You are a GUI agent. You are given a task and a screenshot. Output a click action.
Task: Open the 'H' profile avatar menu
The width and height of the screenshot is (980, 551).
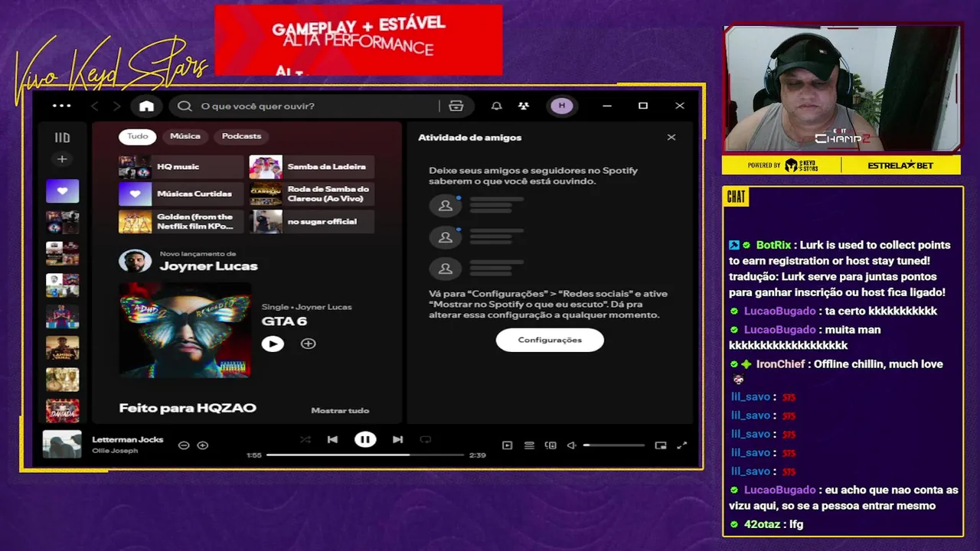562,106
